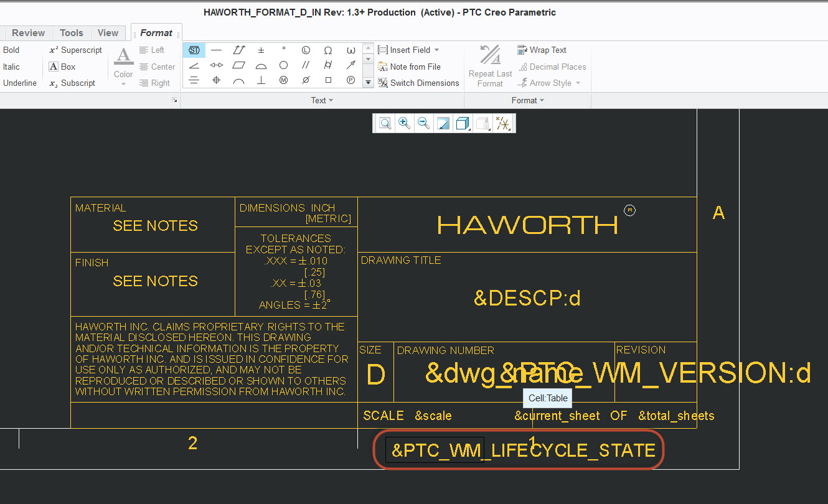The image size is (828, 504).
Task: Insert the Omega symbol
Action: click(x=329, y=50)
